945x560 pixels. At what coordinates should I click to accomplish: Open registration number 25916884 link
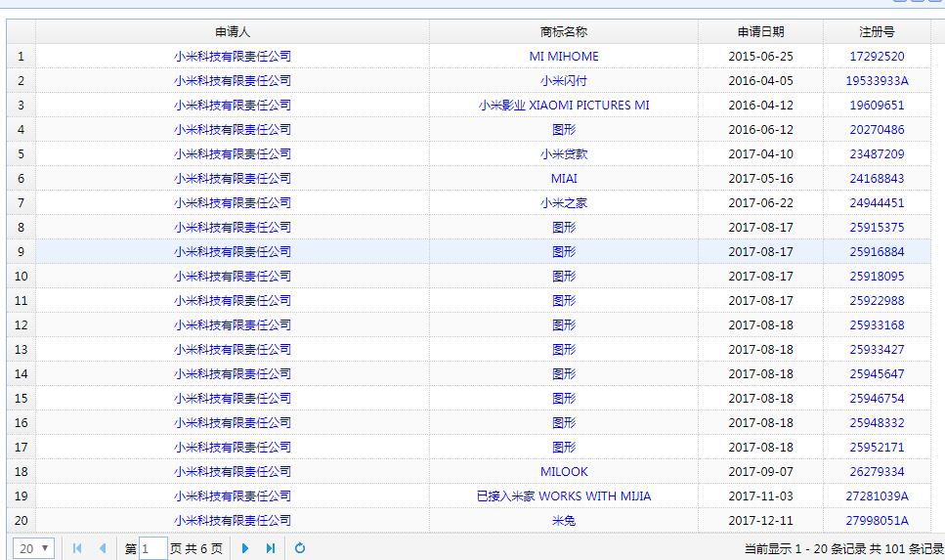coord(877,252)
